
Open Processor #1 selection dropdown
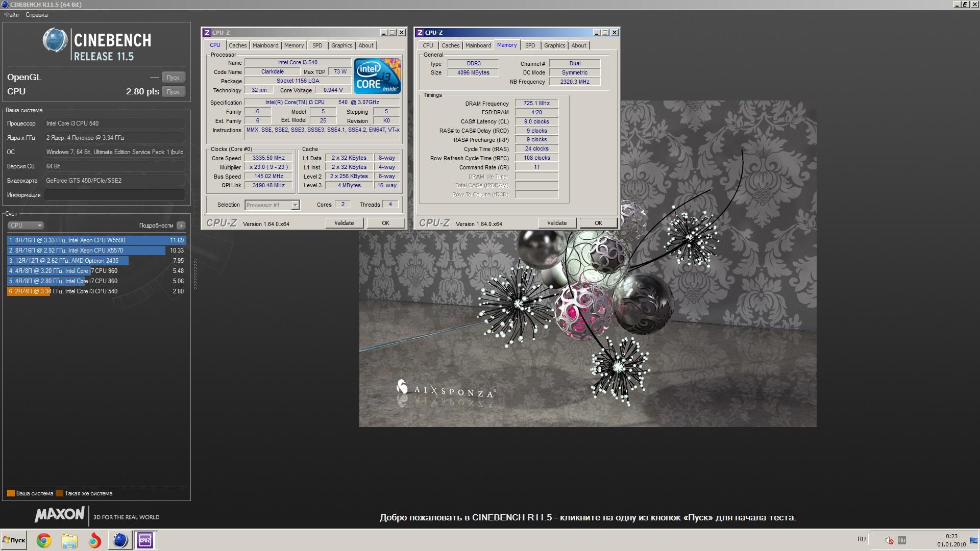coord(272,205)
